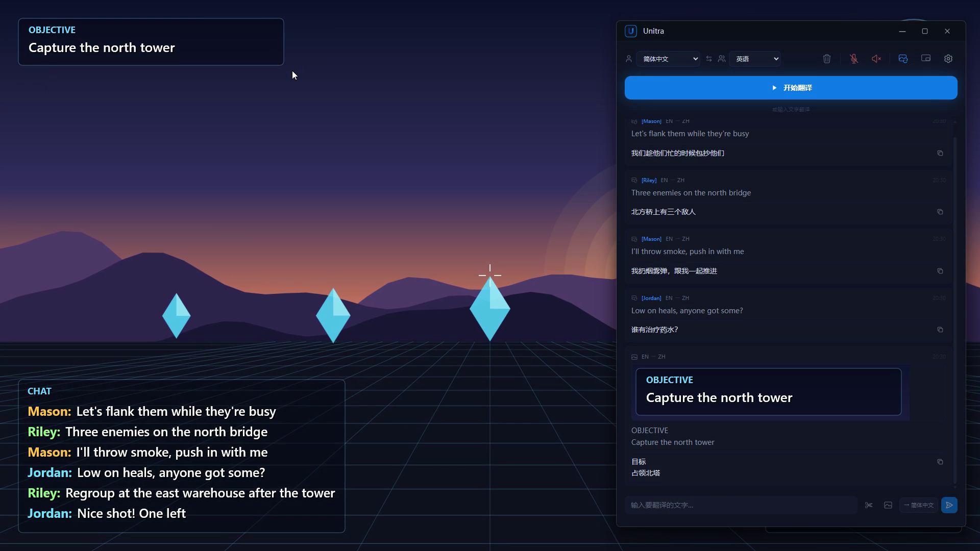Viewport: 980px width, 551px height.
Task: Copy translation 谁有治疗药水？
Action: click(x=940, y=330)
